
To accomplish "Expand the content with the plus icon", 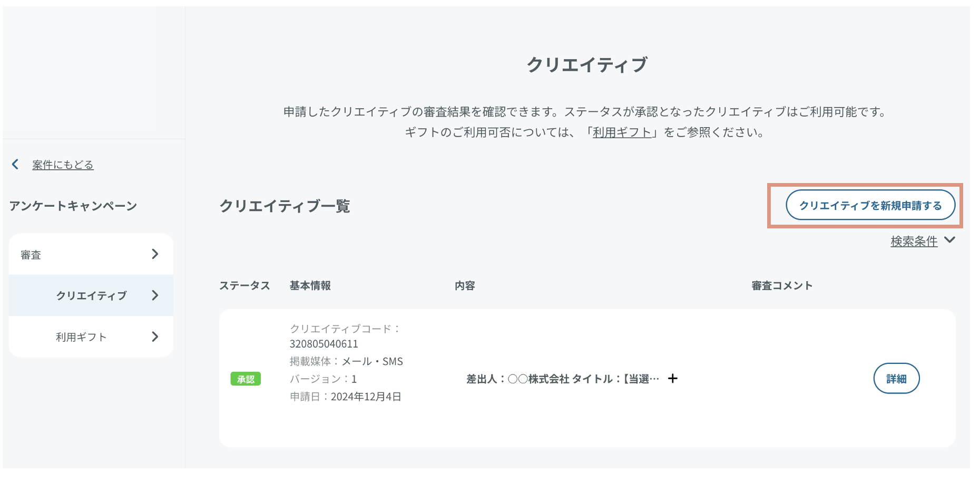I will pyautogui.click(x=673, y=379).
